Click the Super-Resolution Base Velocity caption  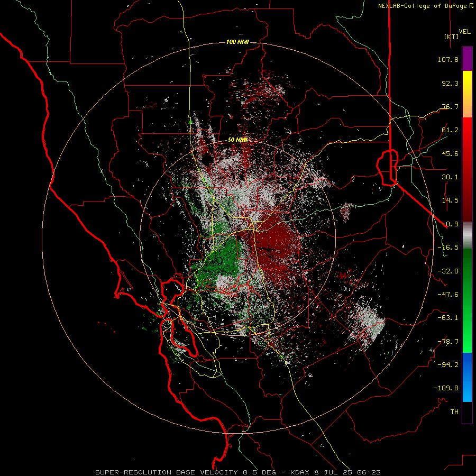coord(238,472)
